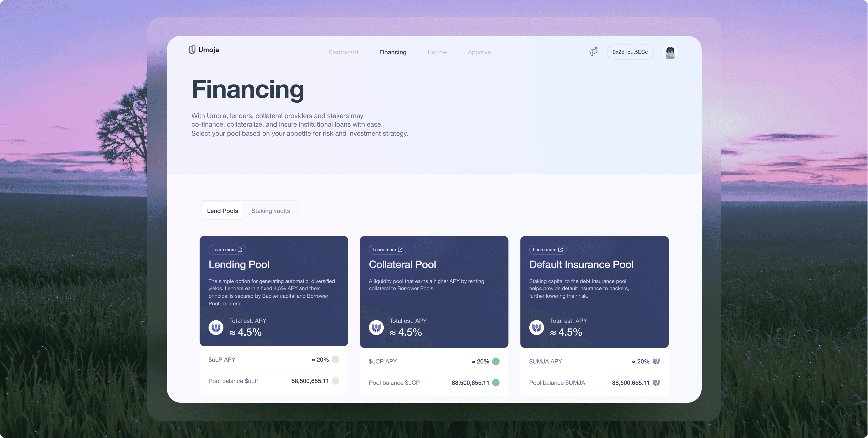Click the wallet address 0x2d1b...5ECc button

pos(630,52)
